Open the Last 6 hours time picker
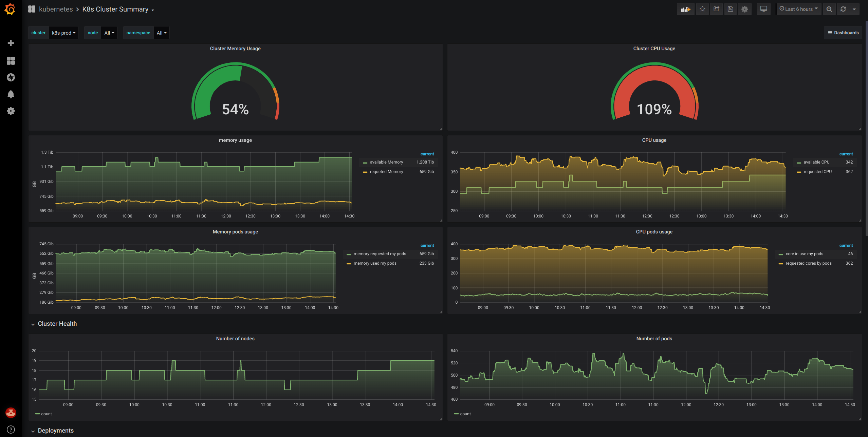The image size is (868, 437). (799, 9)
